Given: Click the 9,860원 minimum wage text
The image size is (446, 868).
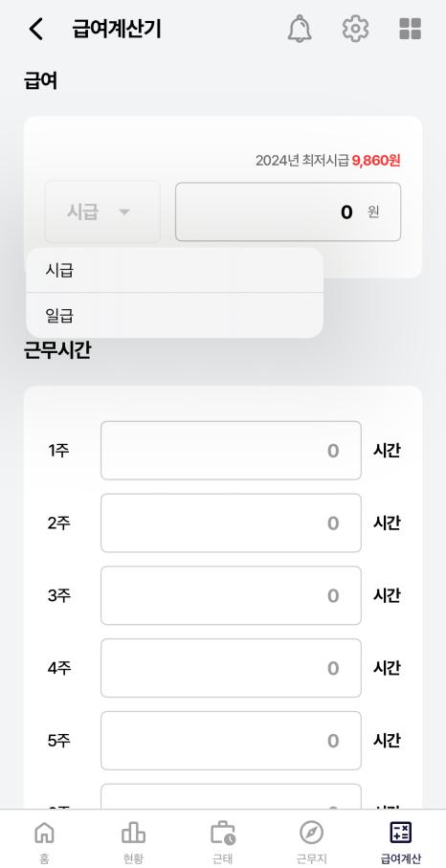Looking at the screenshot, I should pyautogui.click(x=376, y=161).
